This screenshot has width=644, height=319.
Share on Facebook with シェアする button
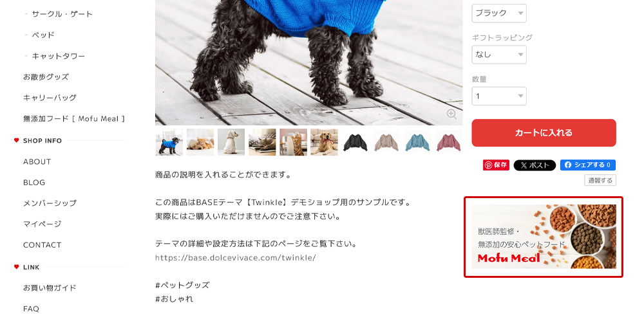(x=588, y=165)
